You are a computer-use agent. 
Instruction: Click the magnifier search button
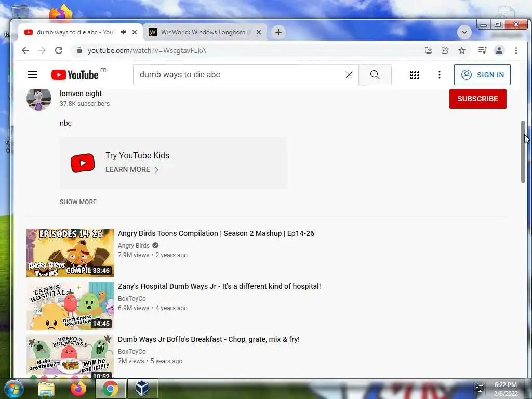375,75
